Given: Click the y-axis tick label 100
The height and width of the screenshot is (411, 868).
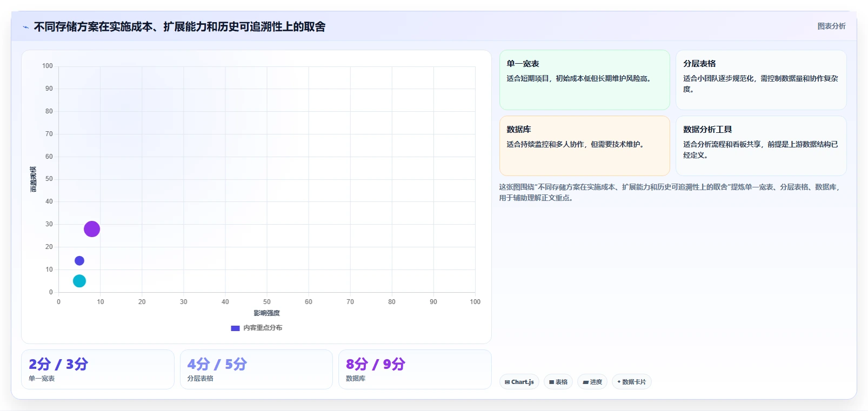Looking at the screenshot, I should click(x=48, y=66).
